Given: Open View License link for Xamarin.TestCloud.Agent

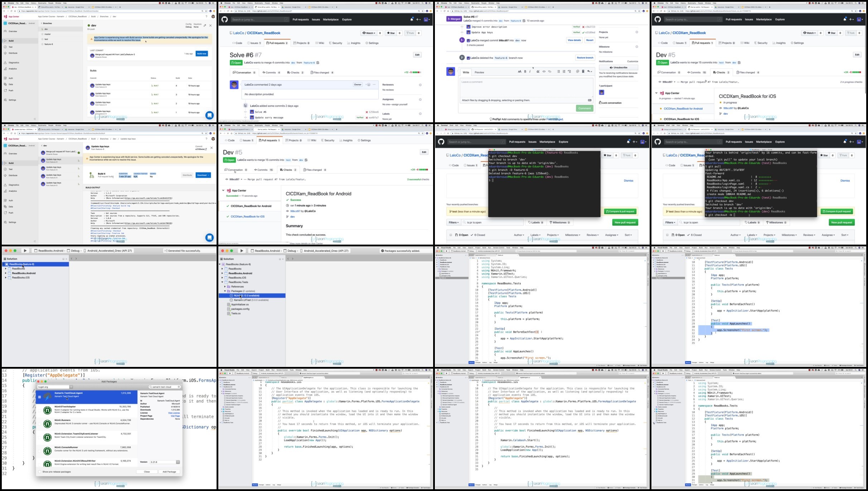Looking at the screenshot, I should pyautogui.click(x=174, y=413).
